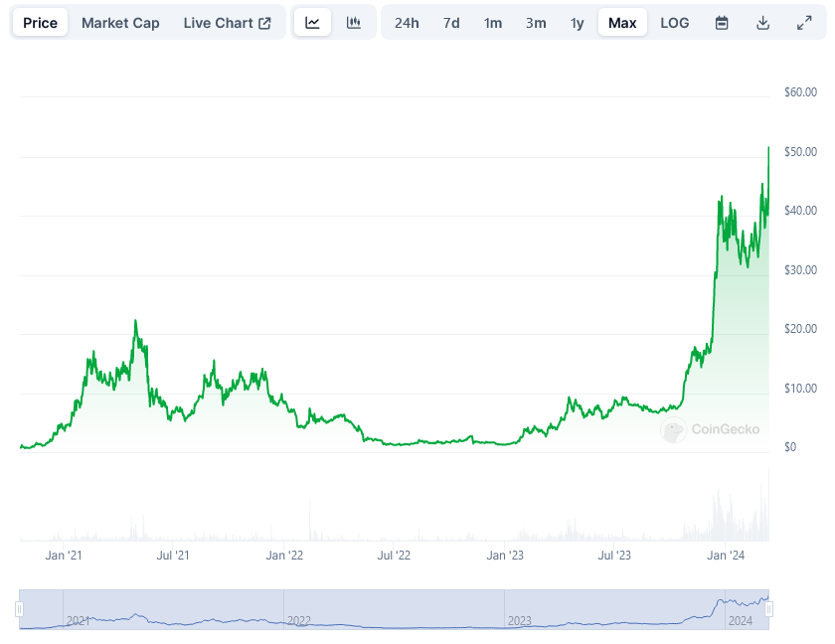This screenshot has height=644, width=835.
Task: Click the price peak near $50.00
Action: pos(768,147)
